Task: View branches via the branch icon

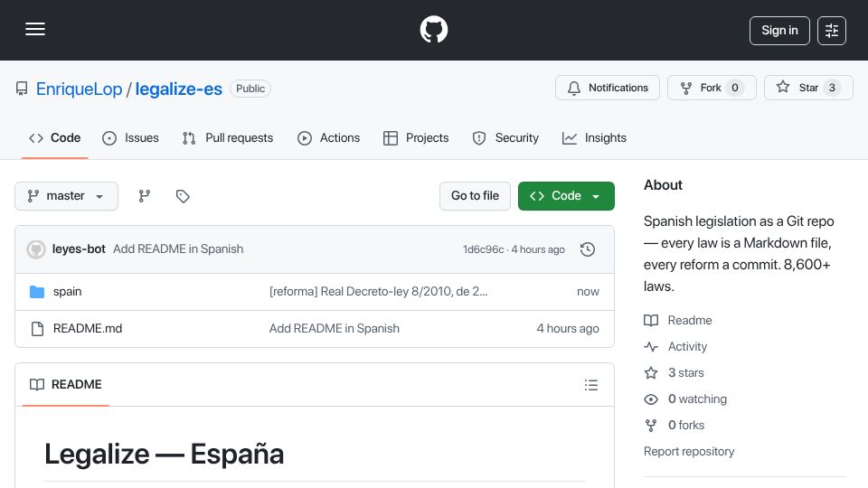Action: (x=145, y=196)
